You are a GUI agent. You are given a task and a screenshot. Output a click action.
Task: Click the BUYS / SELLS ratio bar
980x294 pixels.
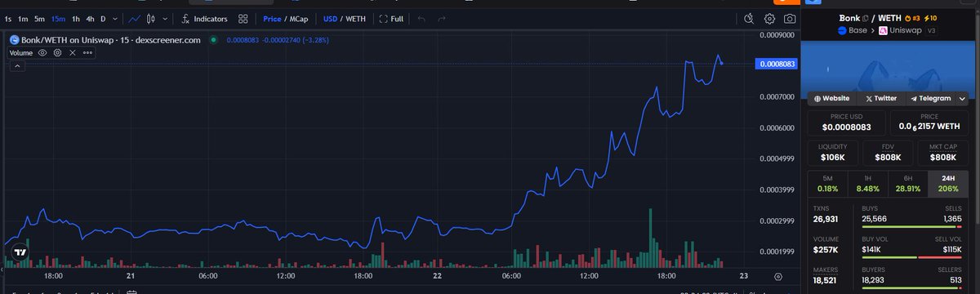point(912,226)
